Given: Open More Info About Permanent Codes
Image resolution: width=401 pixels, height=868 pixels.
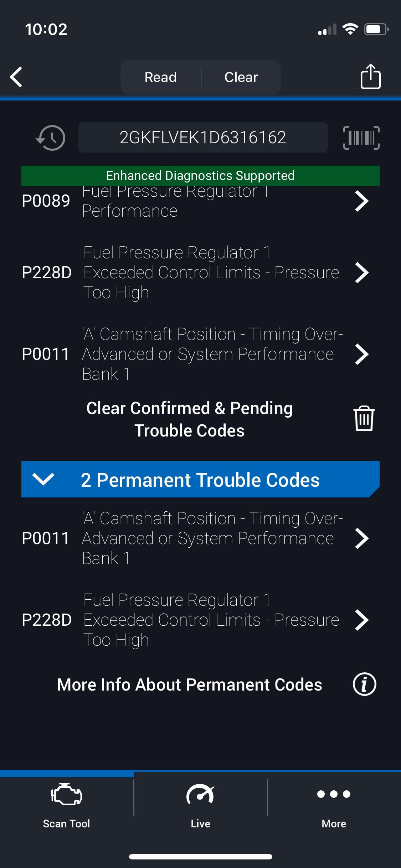Looking at the screenshot, I should click(190, 684).
